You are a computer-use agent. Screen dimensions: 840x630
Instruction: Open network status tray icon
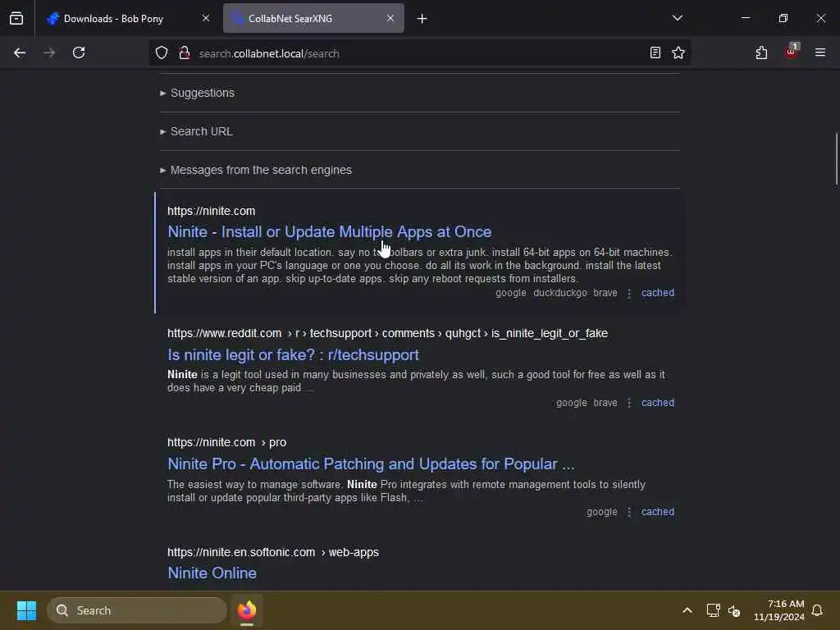click(x=713, y=610)
